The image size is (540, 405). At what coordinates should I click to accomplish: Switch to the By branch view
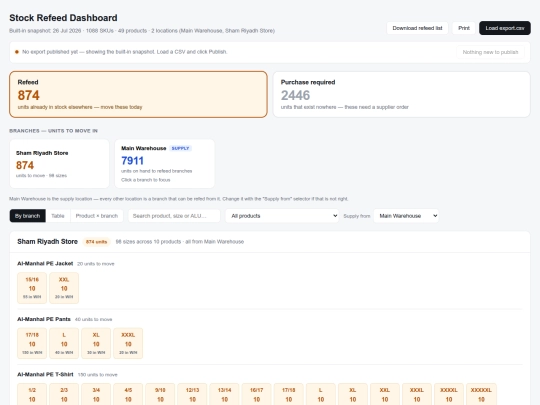pyautogui.click(x=28, y=216)
